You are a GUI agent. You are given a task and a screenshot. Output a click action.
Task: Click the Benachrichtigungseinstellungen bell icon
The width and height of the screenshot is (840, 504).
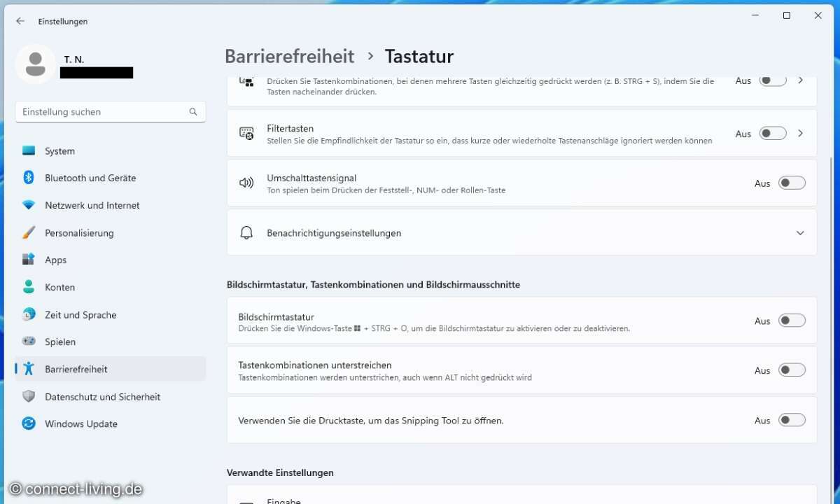pos(246,233)
